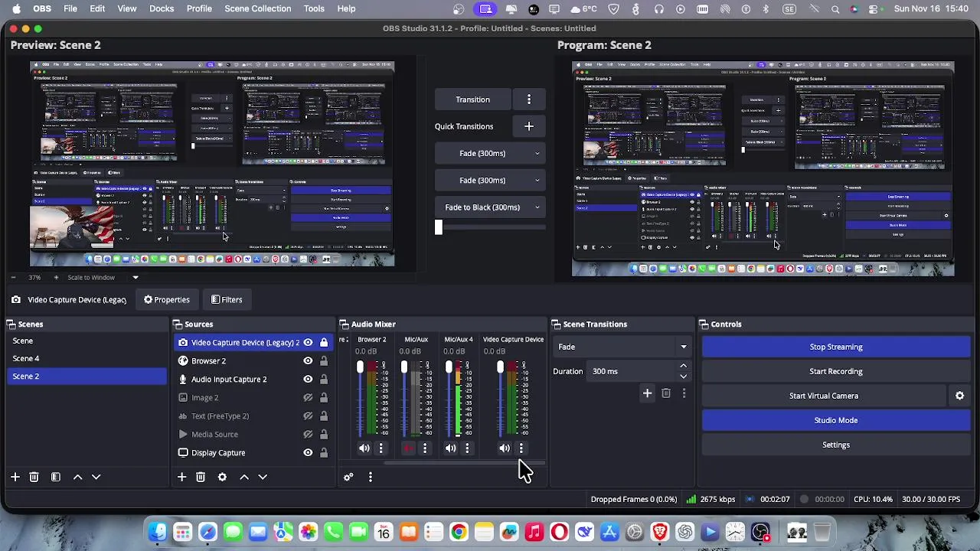Remove transition with Scene Transitions trash icon
Viewport: 980px width, 551px height.
pos(666,393)
